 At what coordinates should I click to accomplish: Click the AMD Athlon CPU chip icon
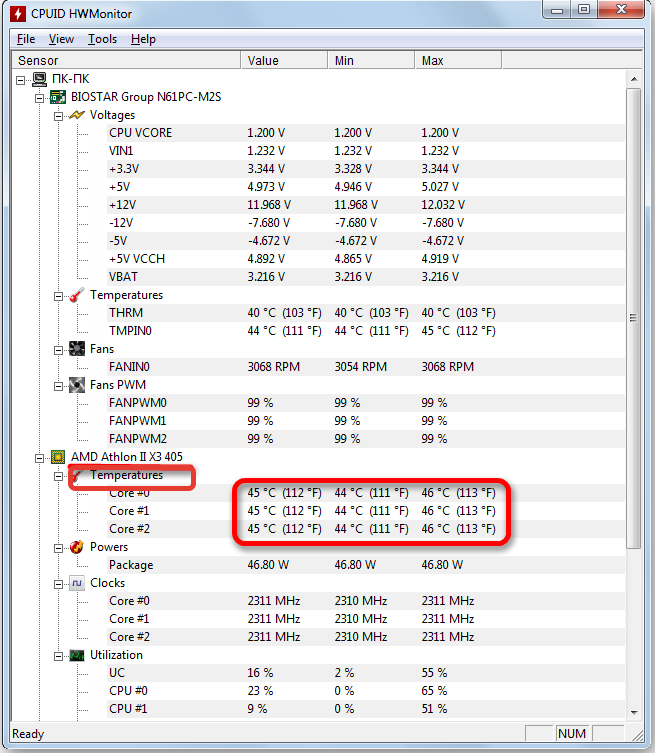[58, 457]
